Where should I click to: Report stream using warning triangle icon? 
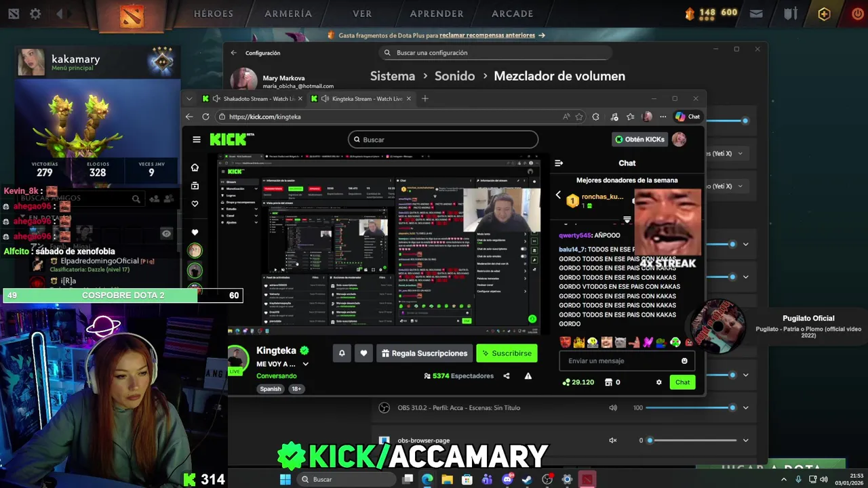coord(528,376)
